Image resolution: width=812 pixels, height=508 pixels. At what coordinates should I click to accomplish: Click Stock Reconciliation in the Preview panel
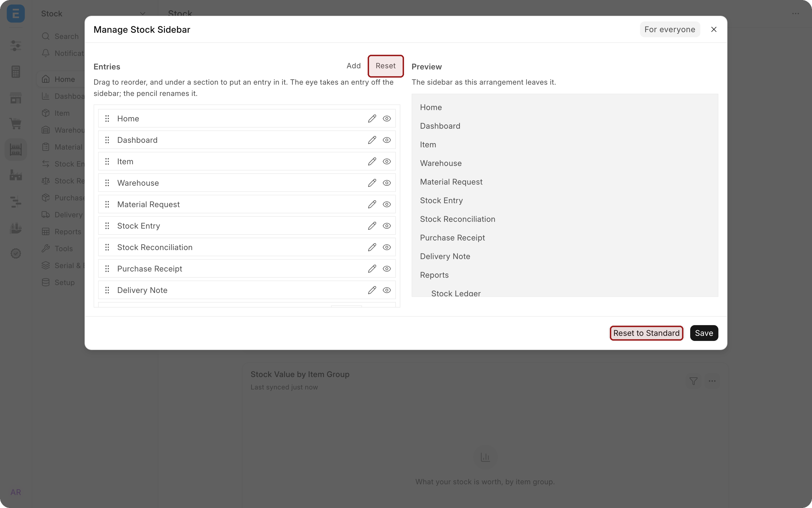coord(457,219)
